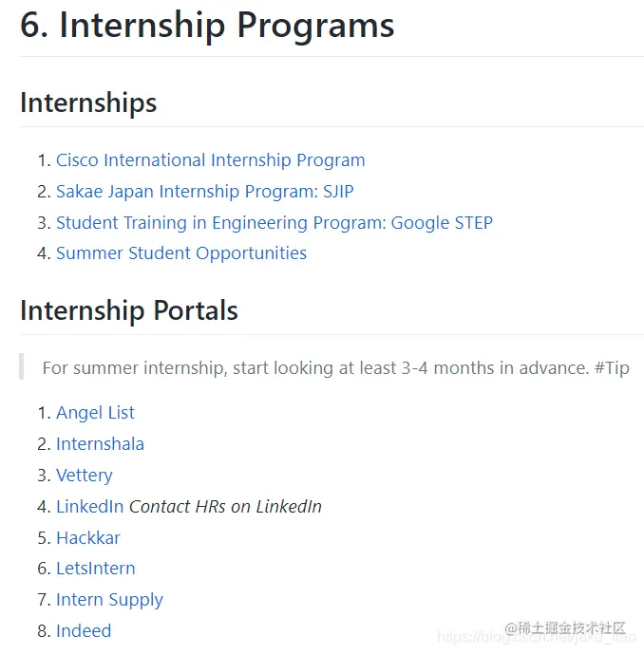Follow the Vettery link
Image resolution: width=644 pixels, height=654 pixels.
[x=85, y=476]
